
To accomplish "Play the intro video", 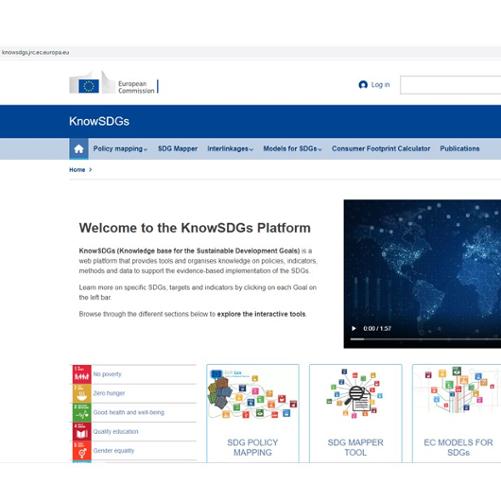I will pos(354,328).
